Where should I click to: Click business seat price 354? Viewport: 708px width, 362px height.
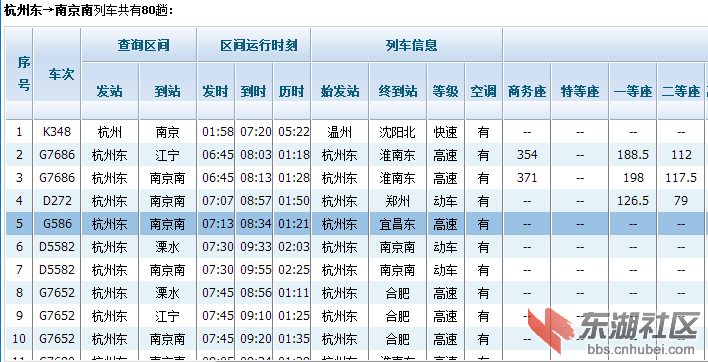[527, 155]
